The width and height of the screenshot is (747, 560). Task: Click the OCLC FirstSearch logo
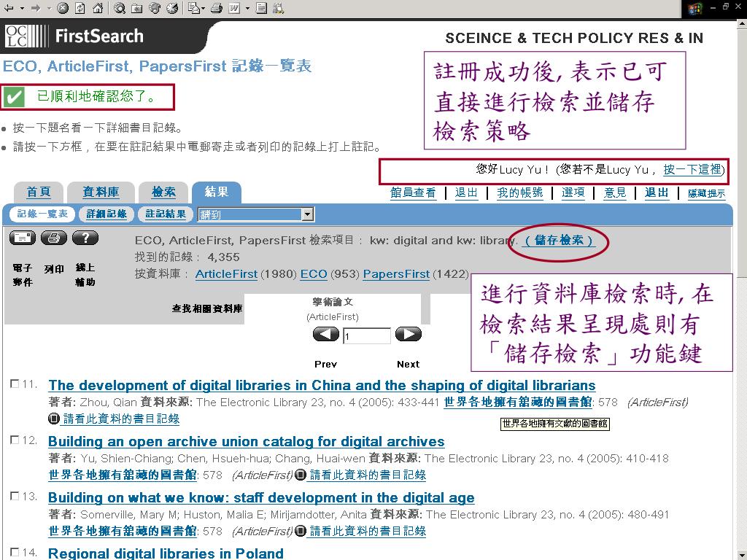coord(74,36)
